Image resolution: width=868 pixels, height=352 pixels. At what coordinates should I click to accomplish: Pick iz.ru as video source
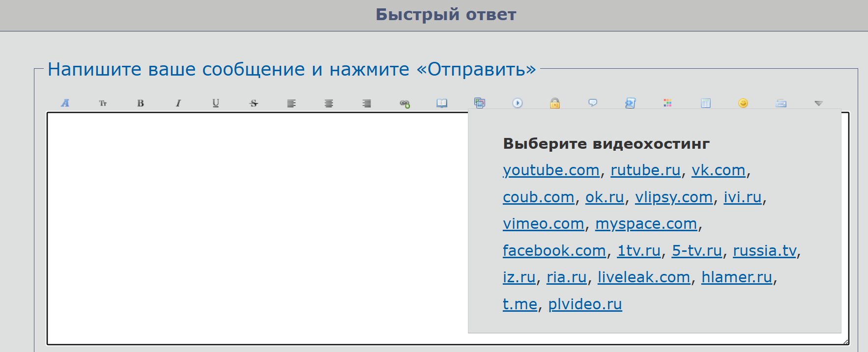click(x=519, y=277)
